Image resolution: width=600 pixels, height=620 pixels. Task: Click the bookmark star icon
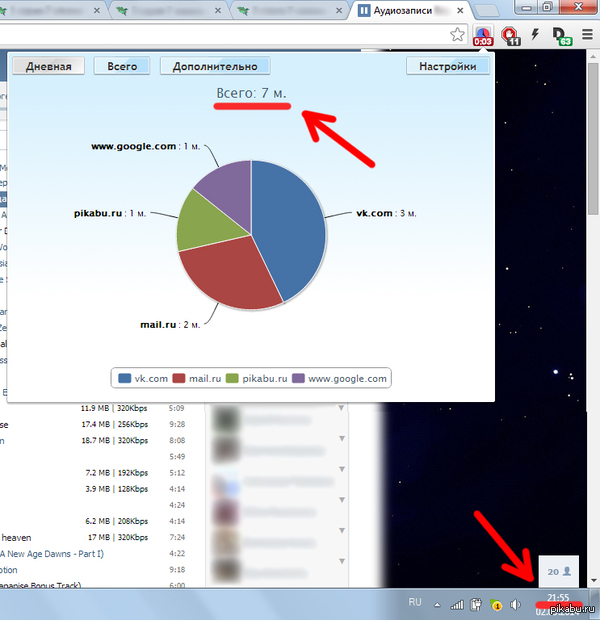point(458,35)
